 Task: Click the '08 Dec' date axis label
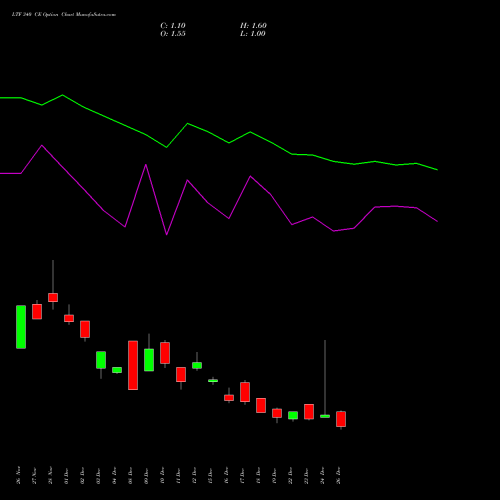click(x=131, y=475)
